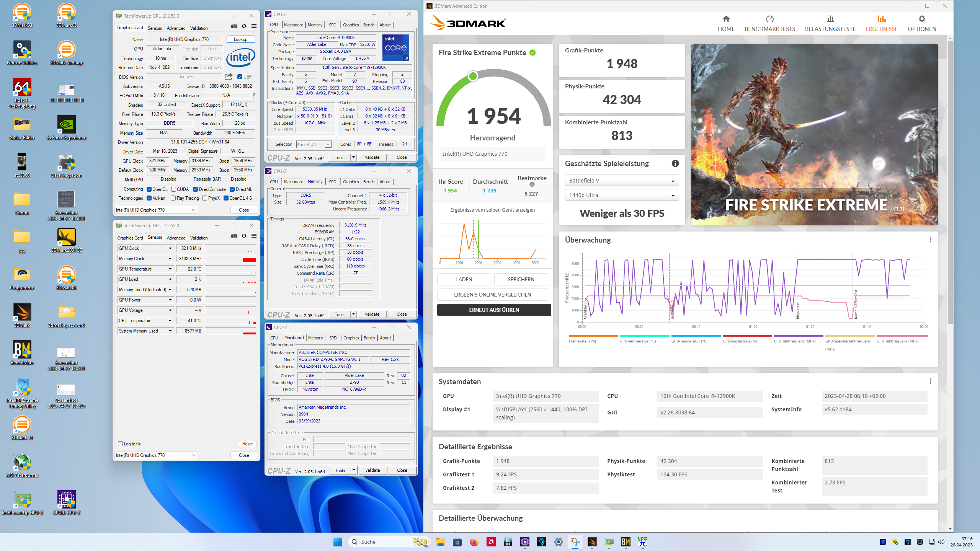Open the 1440p Ultra resolution dropdown
This screenshot has width=980, height=551.
pyautogui.click(x=622, y=195)
